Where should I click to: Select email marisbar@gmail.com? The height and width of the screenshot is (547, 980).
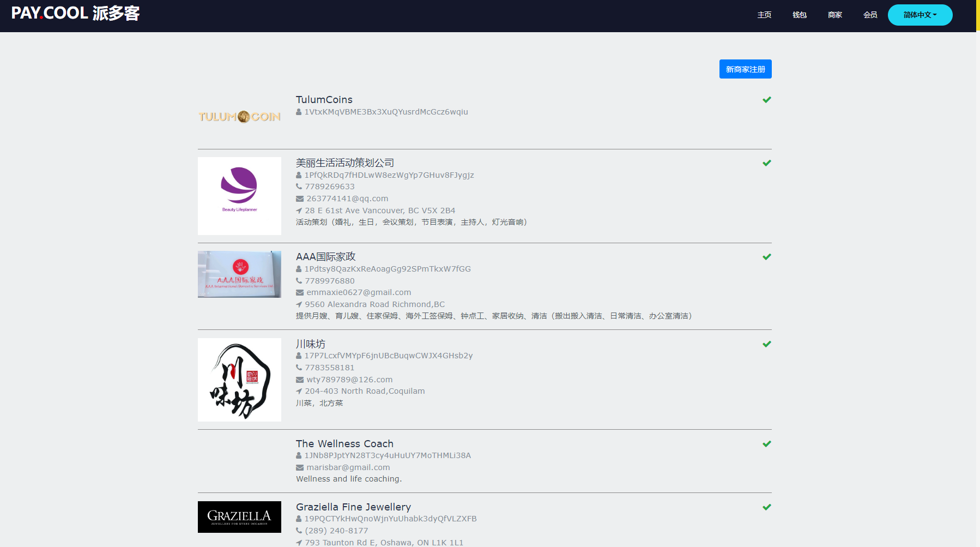[348, 467]
